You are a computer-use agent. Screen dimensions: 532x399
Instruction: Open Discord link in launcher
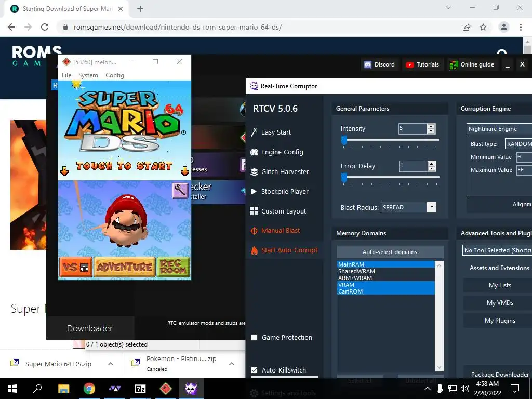click(x=379, y=64)
